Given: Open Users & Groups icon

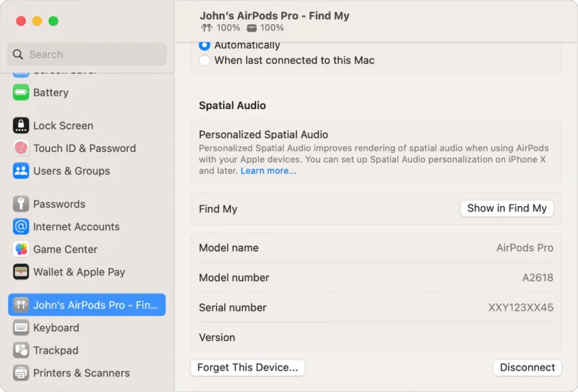Looking at the screenshot, I should pyautogui.click(x=21, y=171).
